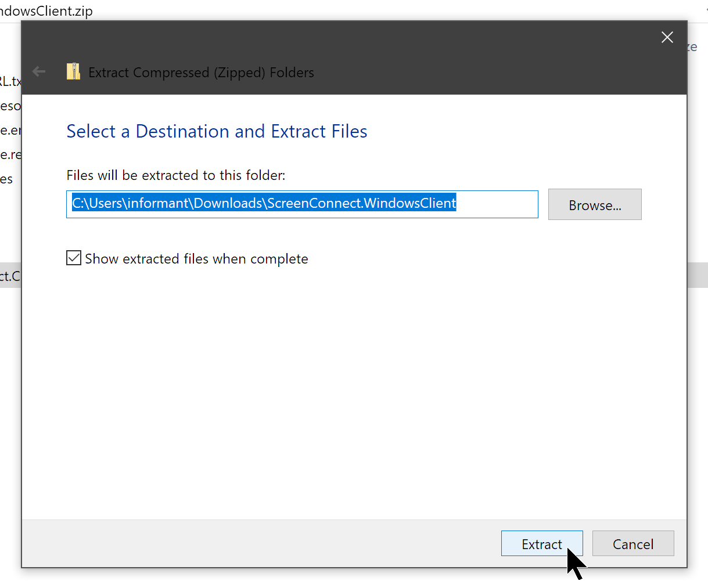Click 'Select a Destination and Extract Files' heading
Image resolution: width=708 pixels, height=588 pixels.
217,131
